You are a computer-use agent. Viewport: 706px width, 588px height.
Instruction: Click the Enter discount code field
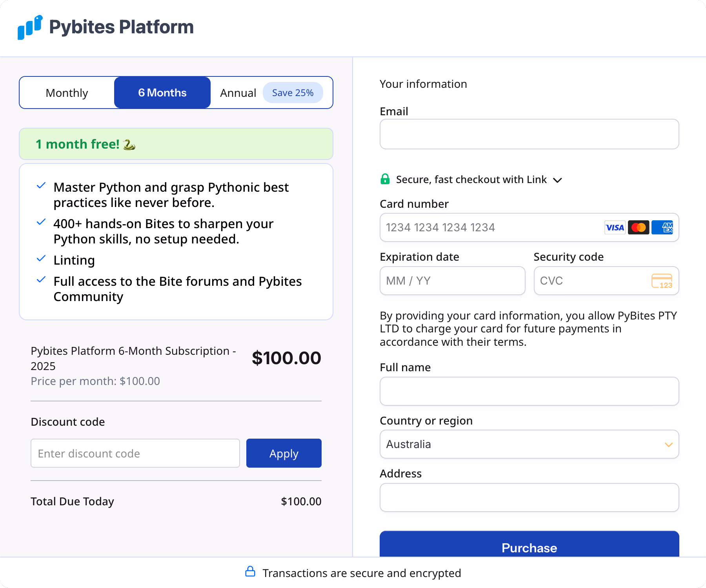pos(135,453)
